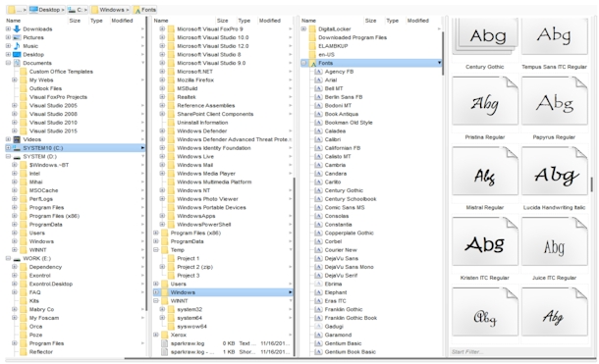599x364 pixels.
Task: Sort fonts pane by Modified header
Action: 418,21
